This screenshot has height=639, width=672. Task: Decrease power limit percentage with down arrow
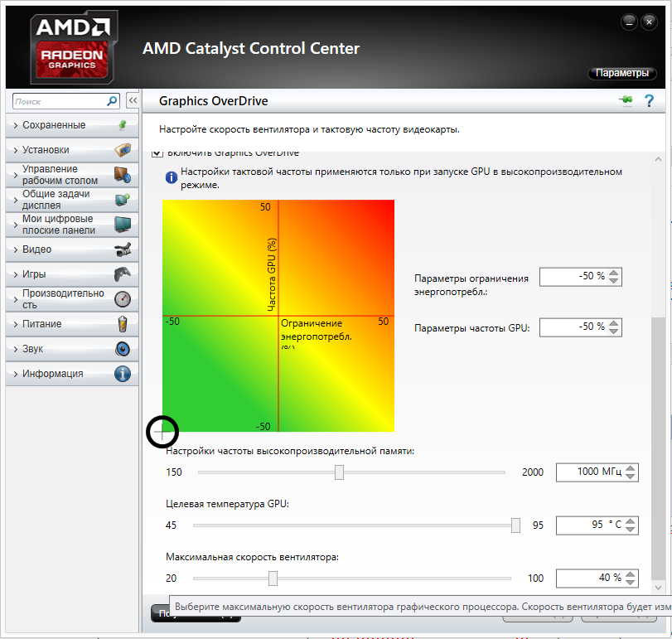tap(614, 281)
